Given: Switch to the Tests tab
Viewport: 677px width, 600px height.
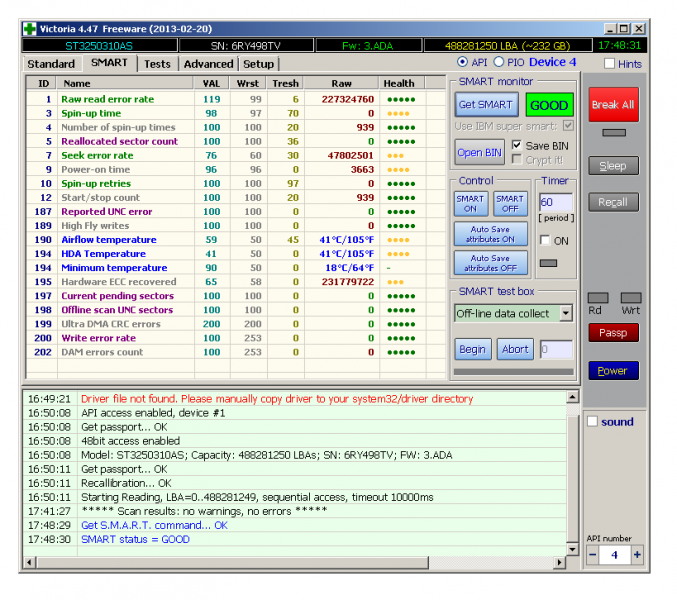Looking at the screenshot, I should (157, 64).
